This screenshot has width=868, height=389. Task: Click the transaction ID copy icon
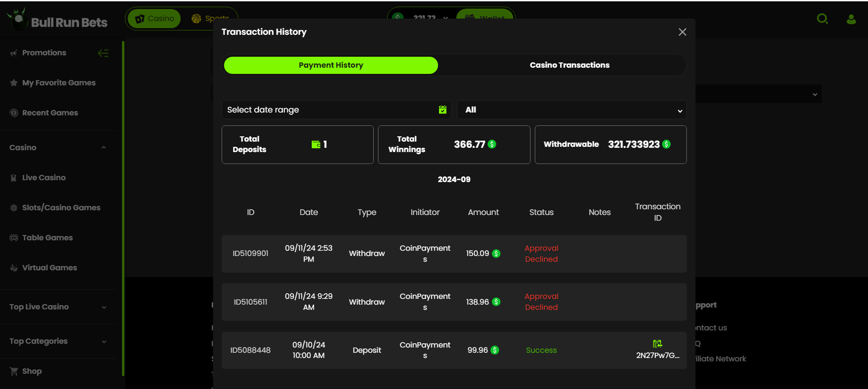657,344
